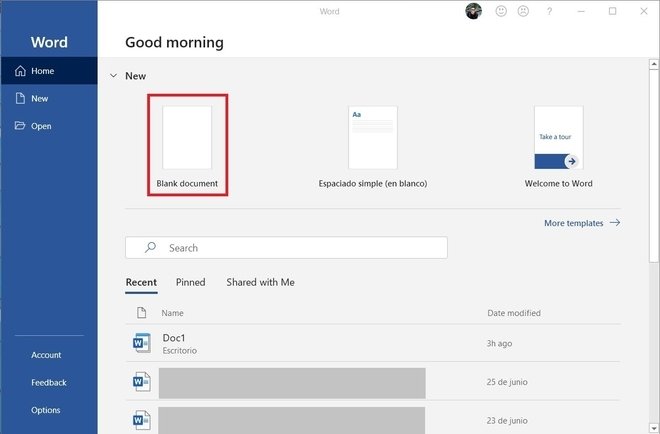Image resolution: width=660 pixels, height=434 pixels.
Task: Select the 25 de junio date entry
Action: point(507,382)
